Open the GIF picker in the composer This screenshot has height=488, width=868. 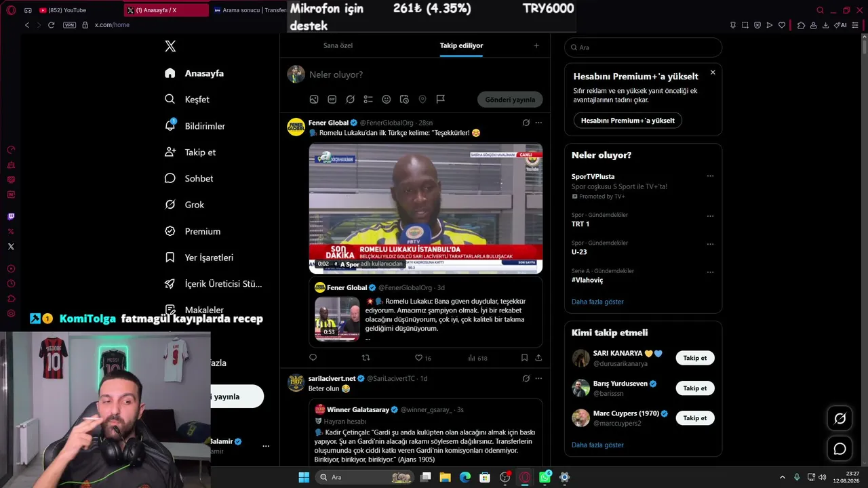click(332, 99)
